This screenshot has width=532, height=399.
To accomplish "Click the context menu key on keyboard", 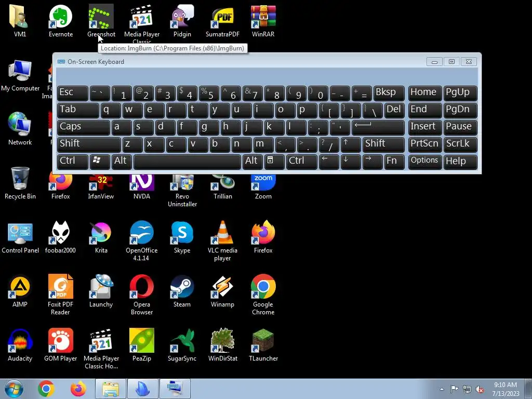I will tap(274, 162).
